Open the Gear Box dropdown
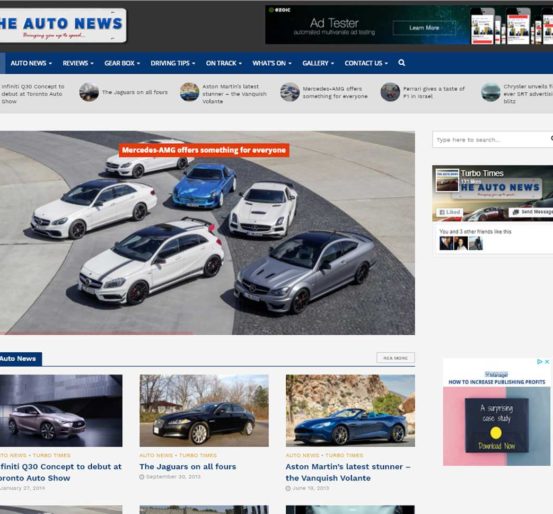 click(x=122, y=63)
